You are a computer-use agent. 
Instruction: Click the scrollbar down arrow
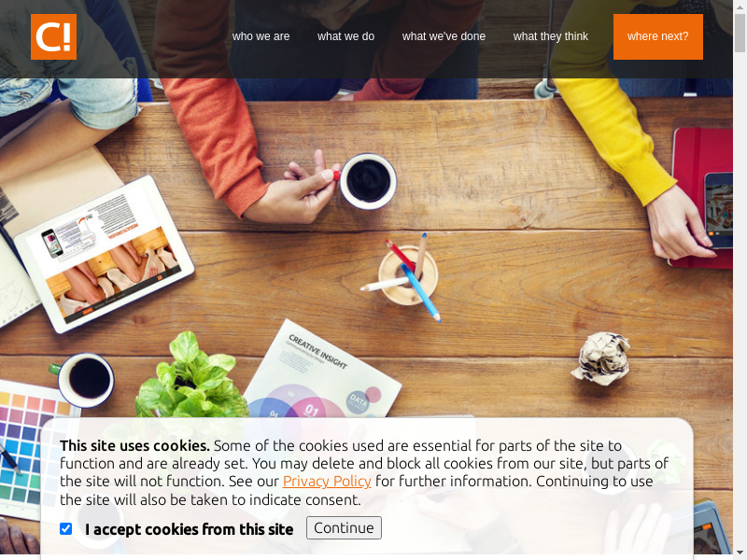point(740,554)
